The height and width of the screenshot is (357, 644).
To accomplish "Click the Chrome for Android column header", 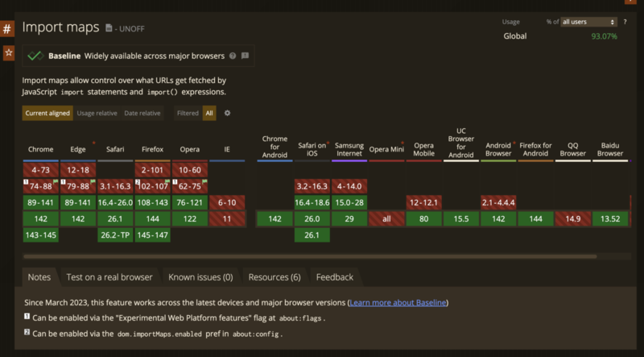I will pyautogui.click(x=275, y=147).
